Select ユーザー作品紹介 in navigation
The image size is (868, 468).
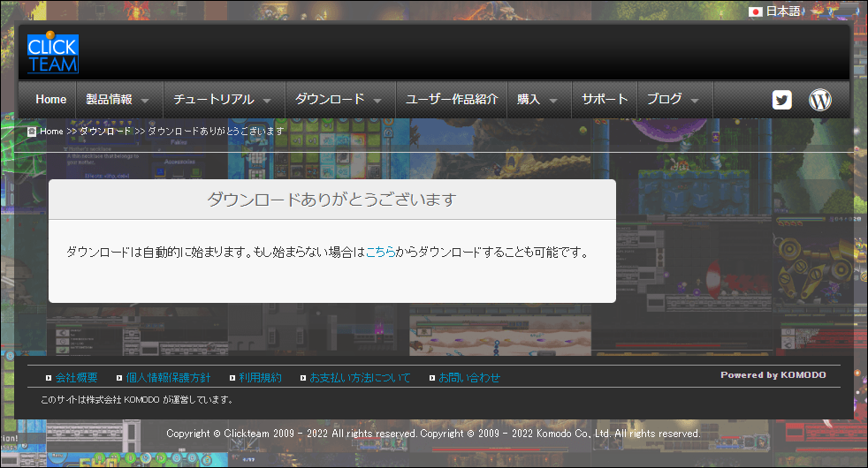[x=452, y=100]
